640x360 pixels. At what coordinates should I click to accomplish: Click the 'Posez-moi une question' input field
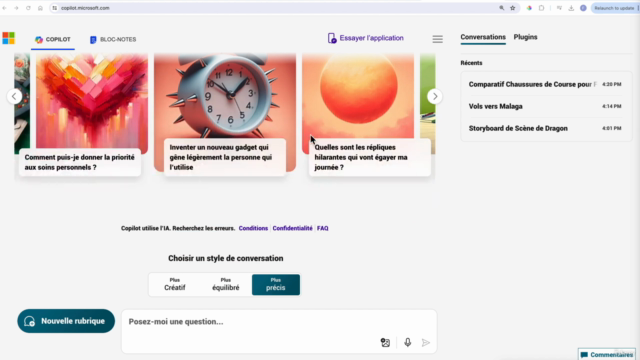coord(279,322)
